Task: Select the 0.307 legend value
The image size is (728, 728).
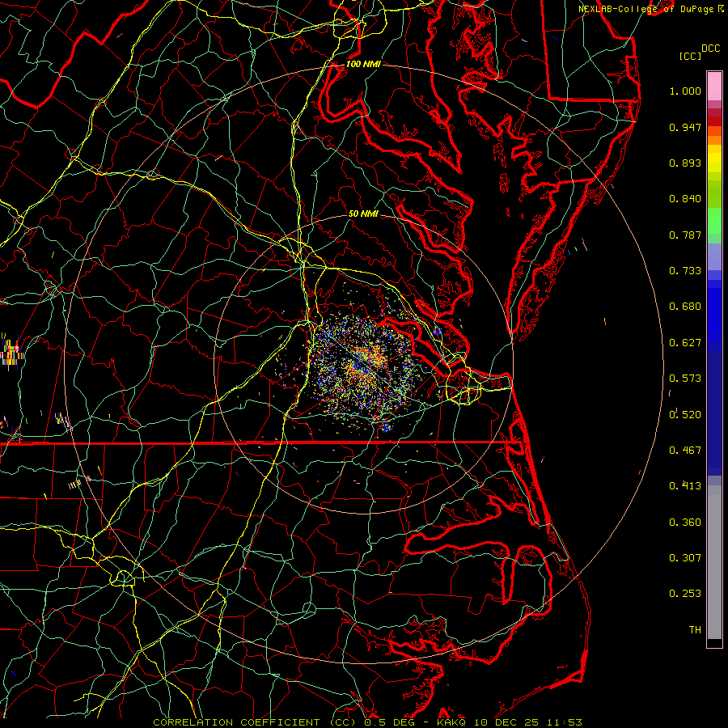Action: (x=685, y=558)
